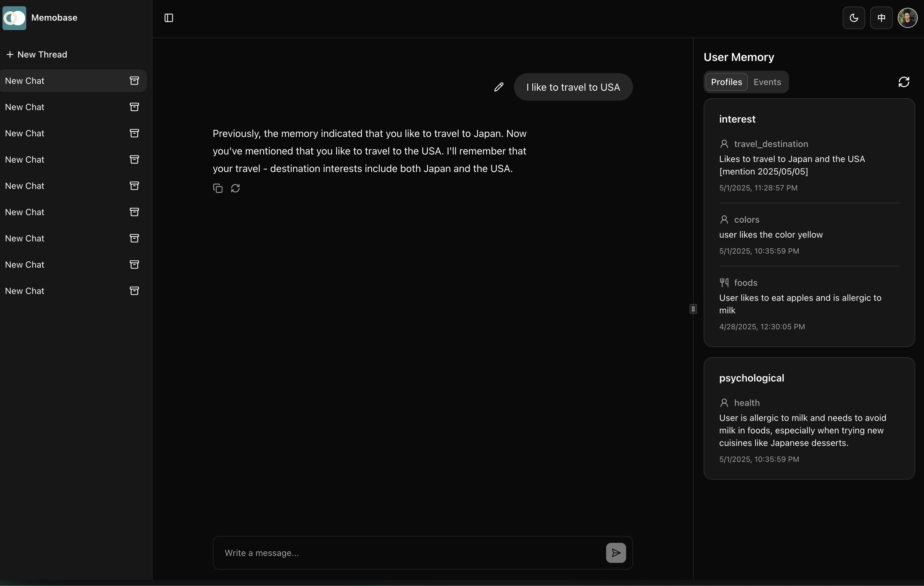Archive the last New Chat thread
This screenshot has height=586, width=924.
134,291
